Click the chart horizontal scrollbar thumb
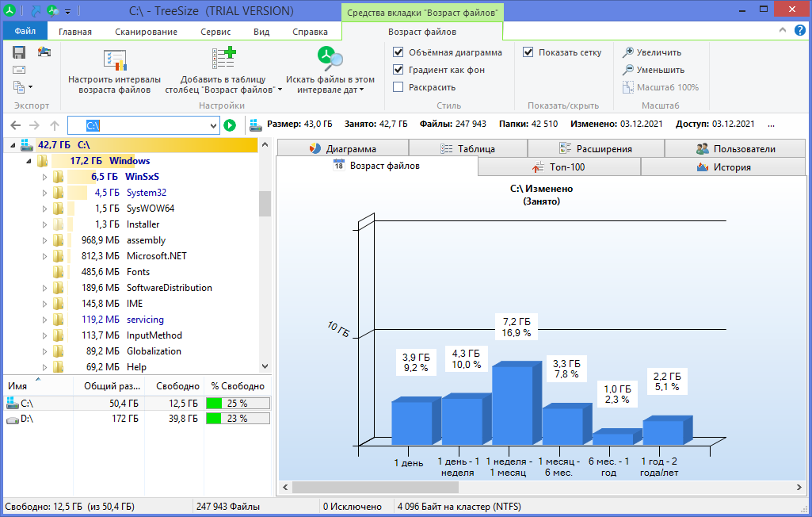812x517 pixels. [376, 488]
